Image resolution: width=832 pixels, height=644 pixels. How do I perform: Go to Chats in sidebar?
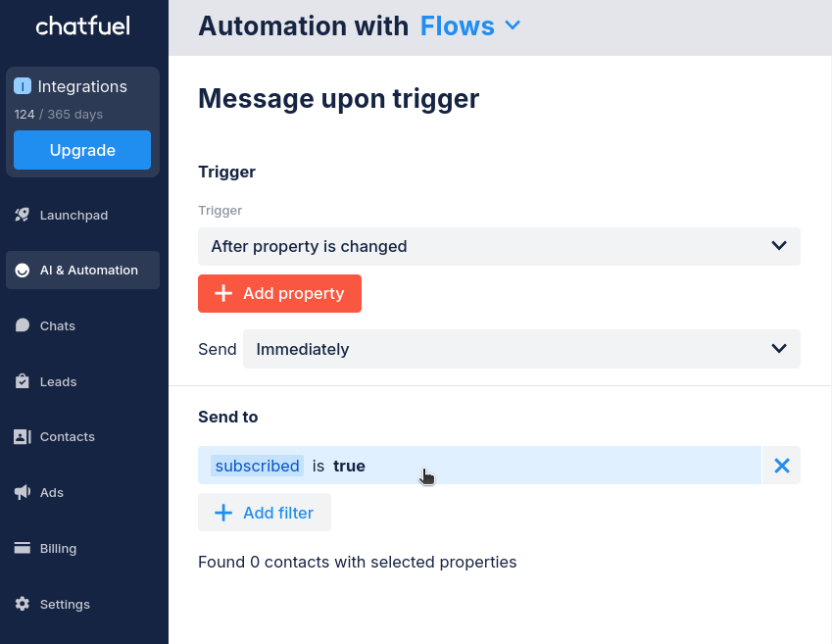point(58,325)
